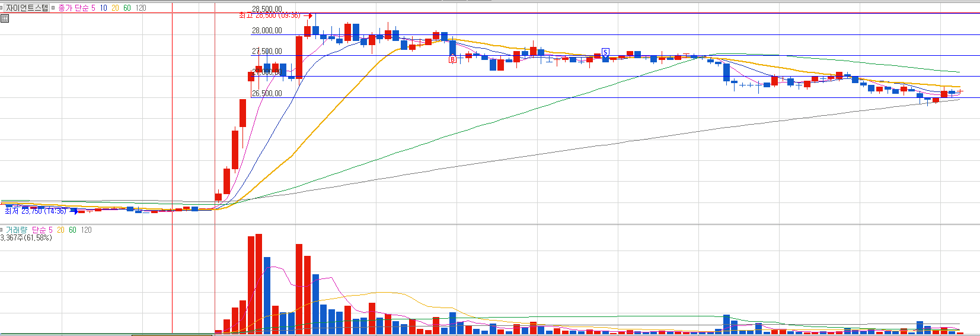Open the grid table icon under stock name
980x336 pixels.
pos(5,18)
